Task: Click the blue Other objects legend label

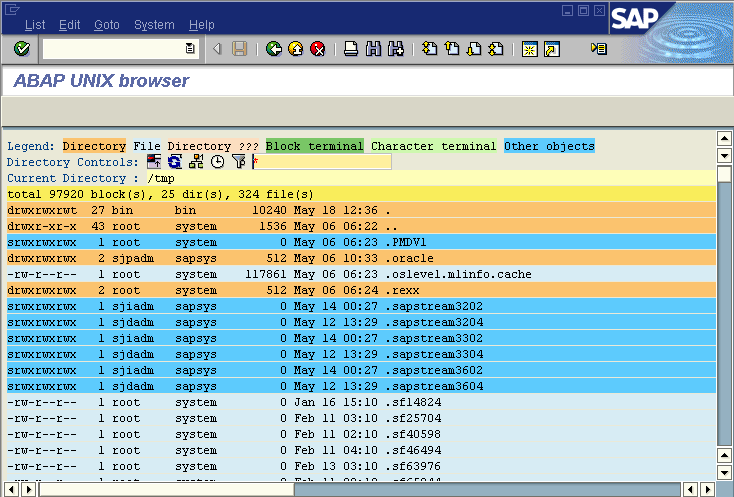Action: point(549,146)
